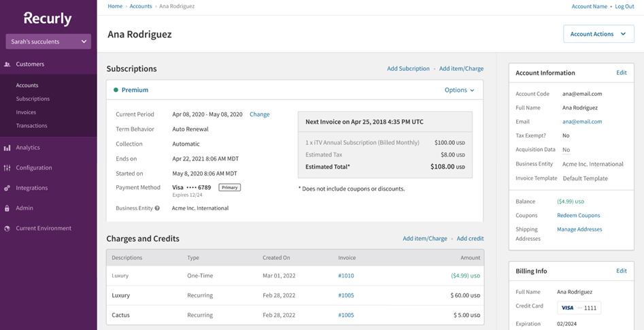The width and height of the screenshot is (644, 330).
Task: Click the Configuration sliders icon
Action: [7, 167]
